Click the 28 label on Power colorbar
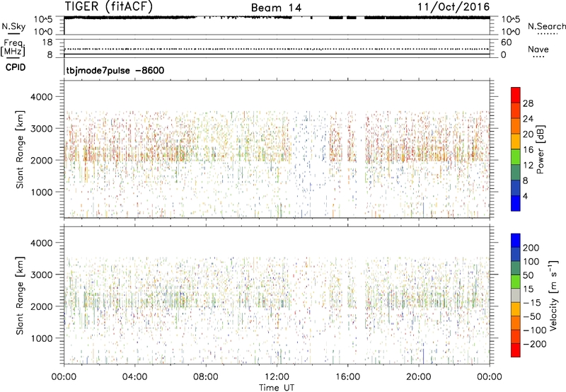 pyautogui.click(x=528, y=103)
